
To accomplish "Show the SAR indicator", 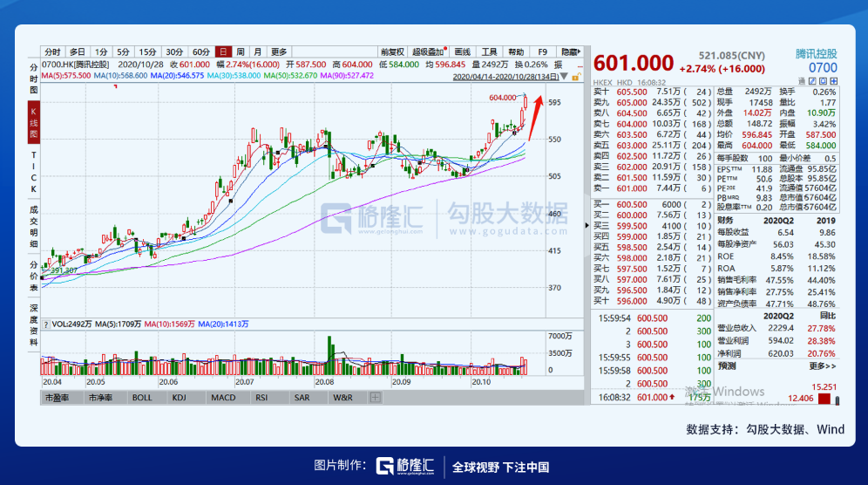I will point(302,398).
